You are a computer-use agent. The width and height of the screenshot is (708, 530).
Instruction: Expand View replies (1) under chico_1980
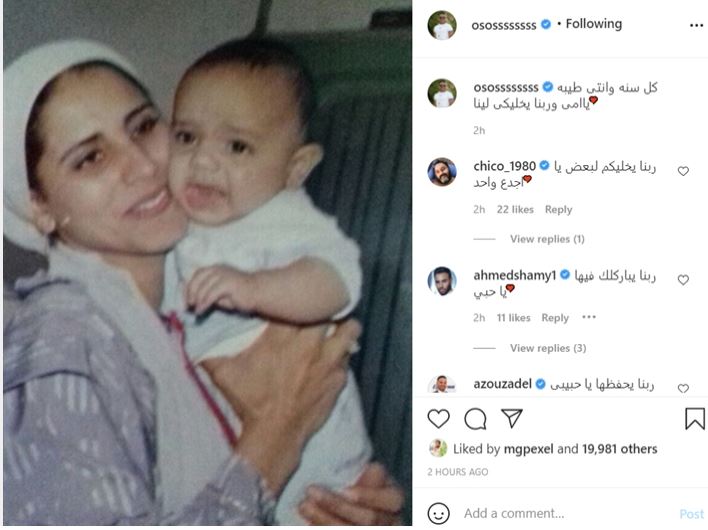[x=547, y=239]
